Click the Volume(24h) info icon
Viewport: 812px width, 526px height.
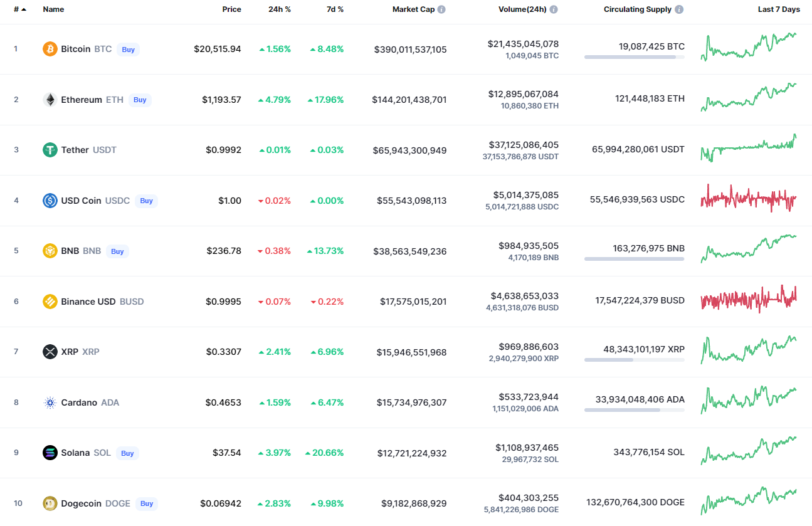point(554,9)
